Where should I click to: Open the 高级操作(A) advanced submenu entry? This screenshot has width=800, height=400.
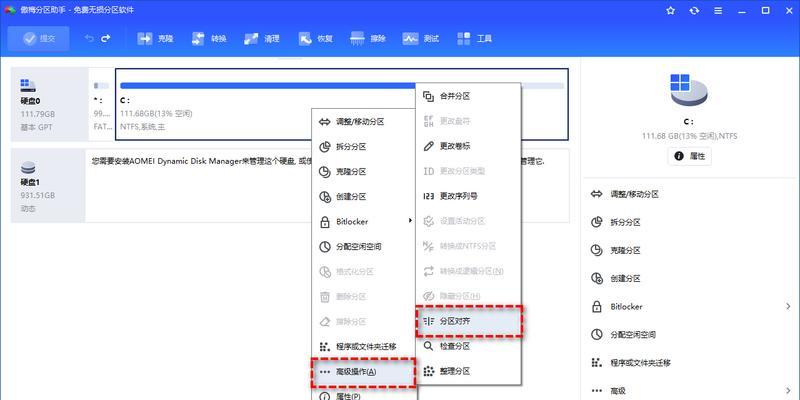tap(363, 372)
